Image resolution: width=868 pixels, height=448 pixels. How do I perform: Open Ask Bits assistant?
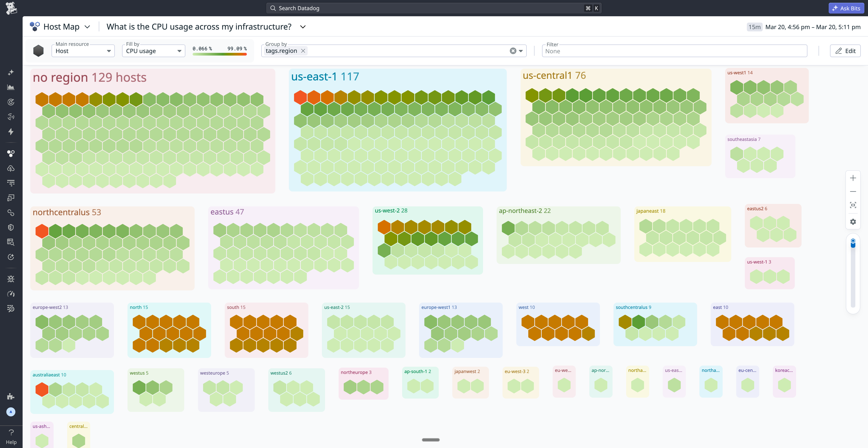(846, 8)
